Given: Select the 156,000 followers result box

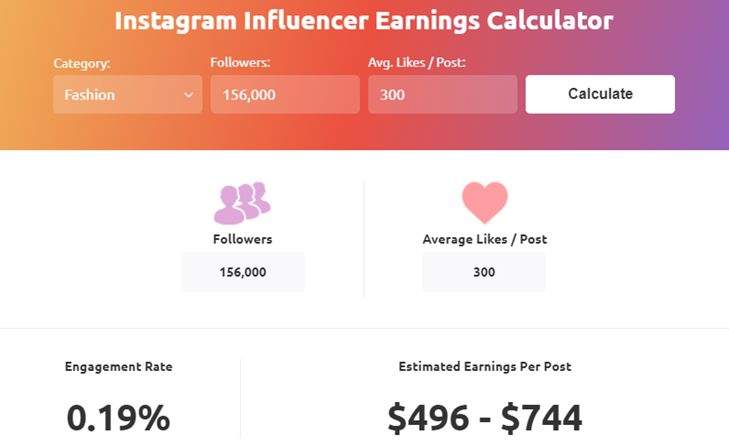Looking at the screenshot, I should coord(242,272).
